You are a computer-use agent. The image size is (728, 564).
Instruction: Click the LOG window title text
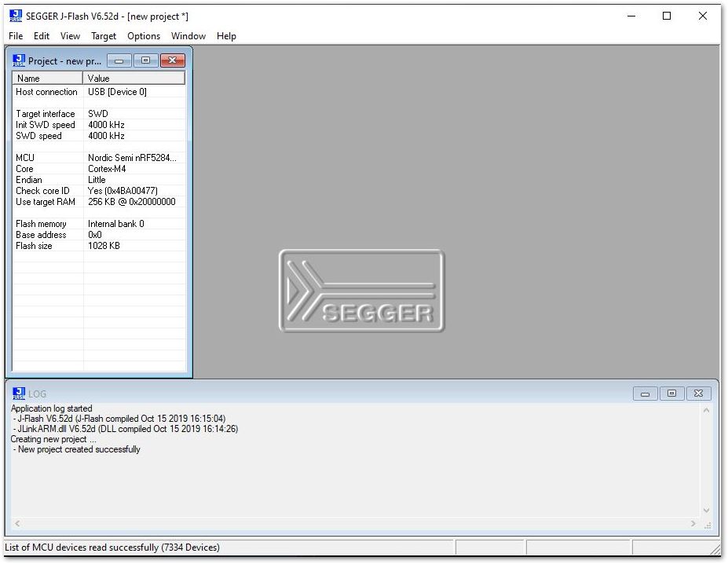click(37, 394)
